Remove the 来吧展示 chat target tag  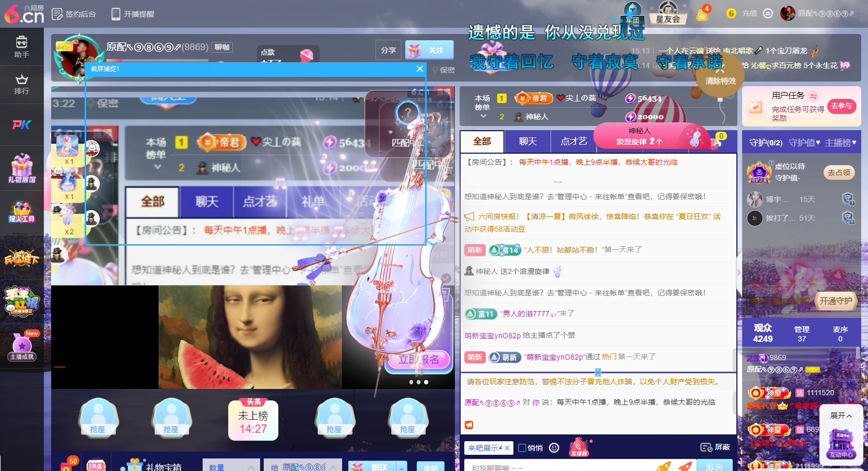(507, 448)
